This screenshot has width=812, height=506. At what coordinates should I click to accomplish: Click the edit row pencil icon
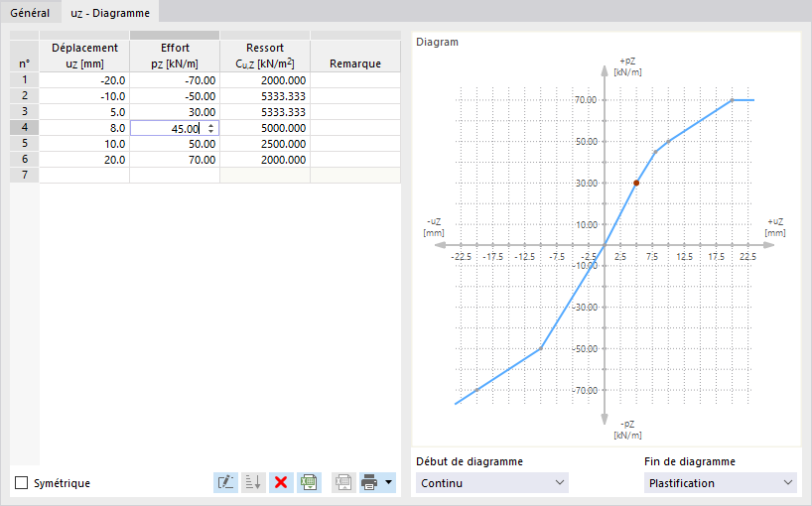coord(225,483)
